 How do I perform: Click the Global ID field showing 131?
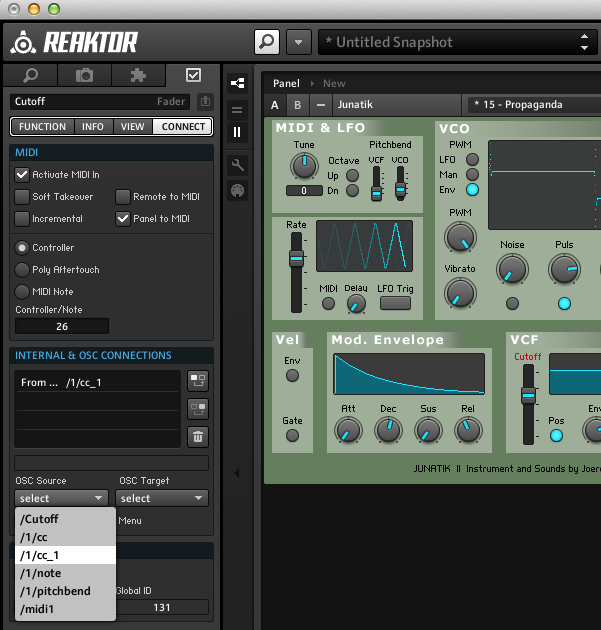point(162,608)
